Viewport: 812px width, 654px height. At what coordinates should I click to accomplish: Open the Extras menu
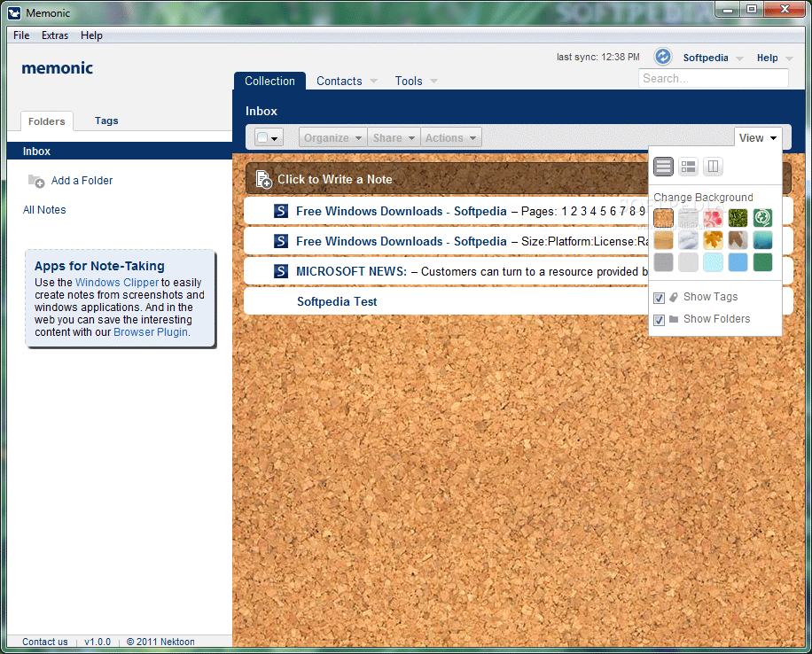point(55,35)
